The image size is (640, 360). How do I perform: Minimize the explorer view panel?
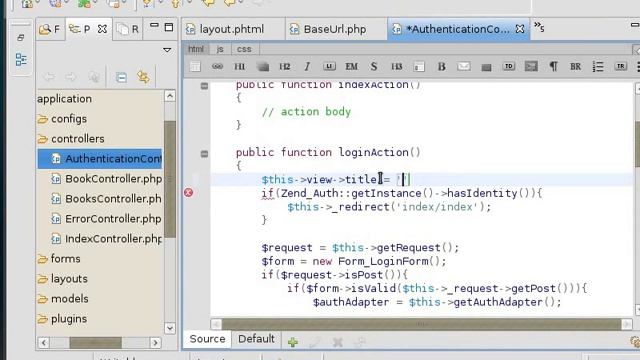point(154,26)
